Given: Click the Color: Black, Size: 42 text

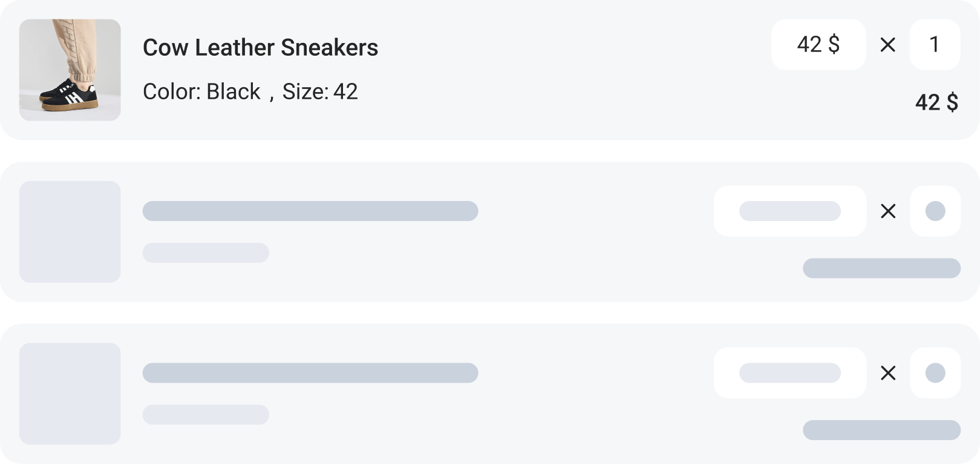Looking at the screenshot, I should 250,92.
